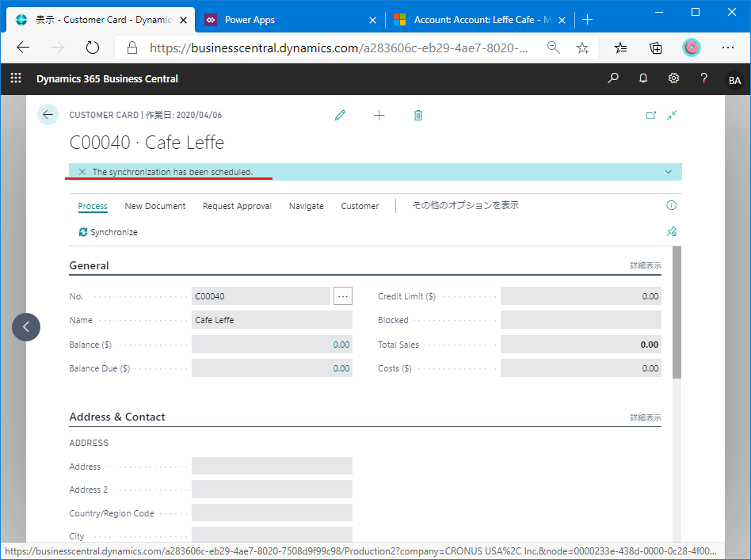This screenshot has height=560, width=751.
Task: Open the Business Central search icon
Action: click(x=612, y=78)
